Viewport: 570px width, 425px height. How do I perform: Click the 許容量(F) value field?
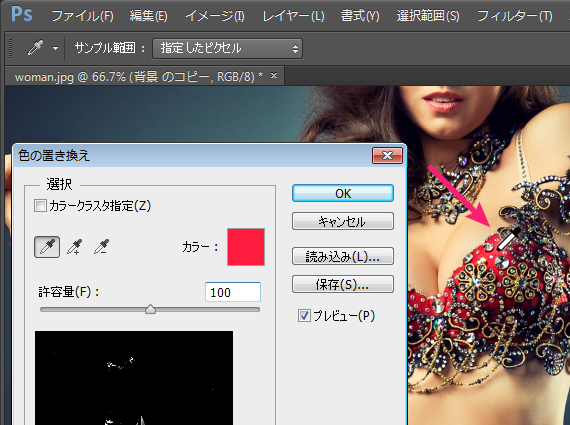click(233, 292)
